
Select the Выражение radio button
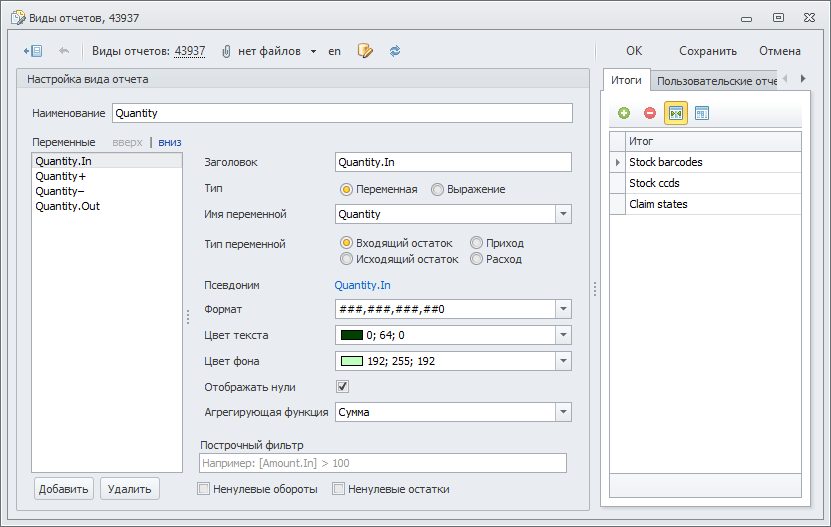(x=438, y=189)
